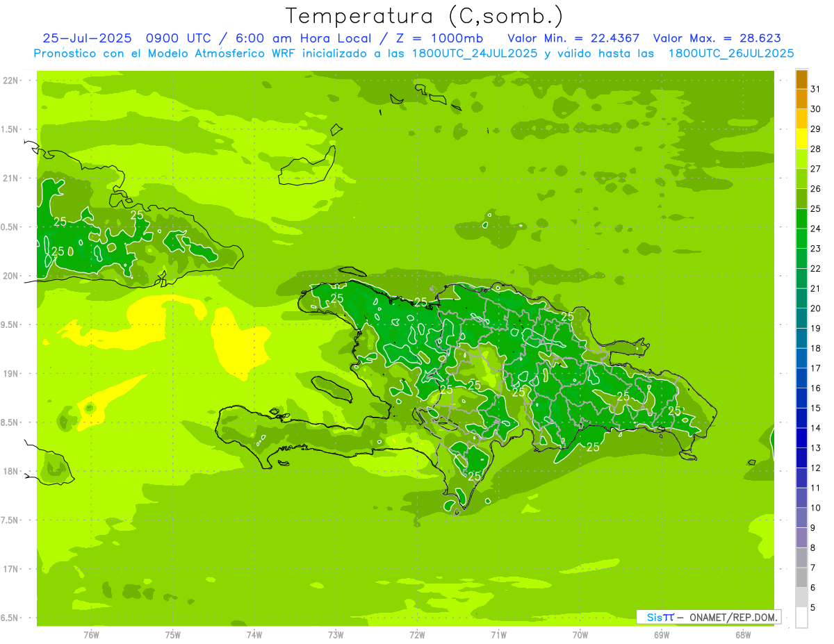
Task: Click the gray legend swatch between 6 and 7
Action: 801,578
